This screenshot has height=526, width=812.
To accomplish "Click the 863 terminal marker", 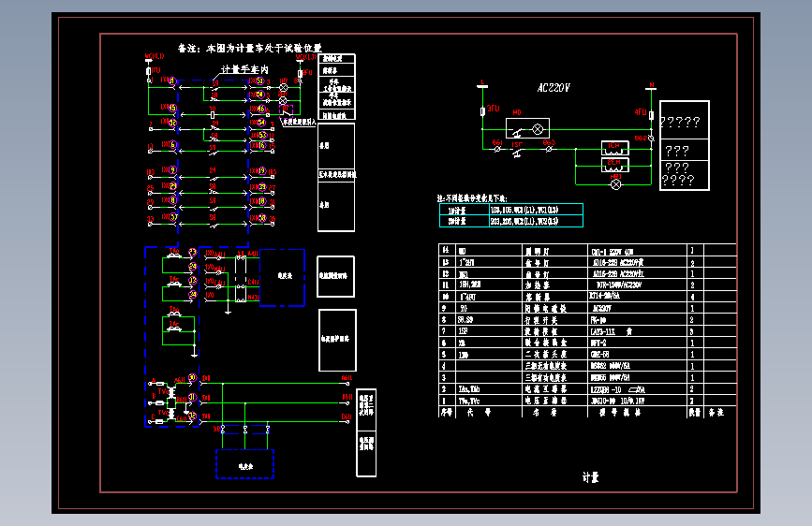I will [x=549, y=149].
